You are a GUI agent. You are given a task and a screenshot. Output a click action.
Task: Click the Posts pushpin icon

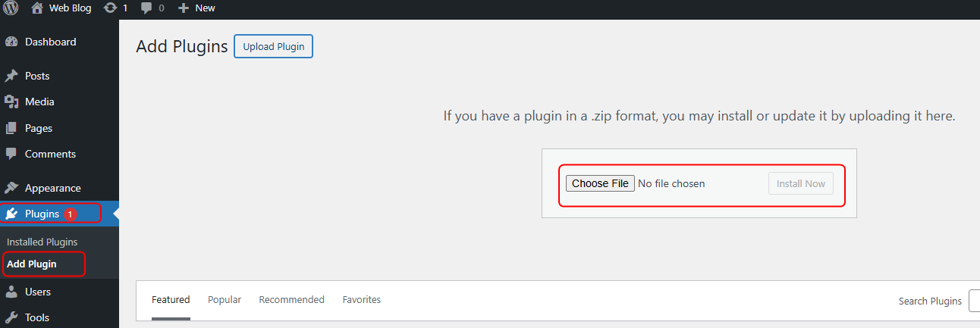click(x=11, y=76)
